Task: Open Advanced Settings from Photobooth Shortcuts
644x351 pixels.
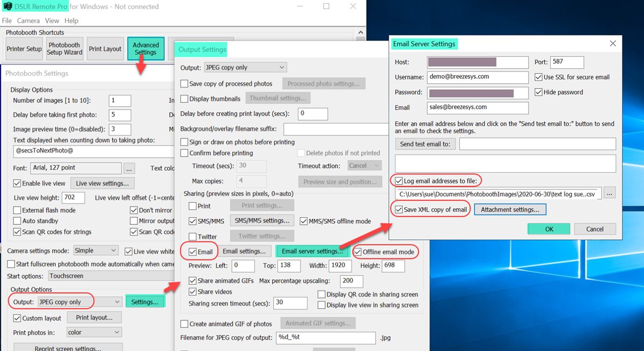Action: click(x=146, y=49)
